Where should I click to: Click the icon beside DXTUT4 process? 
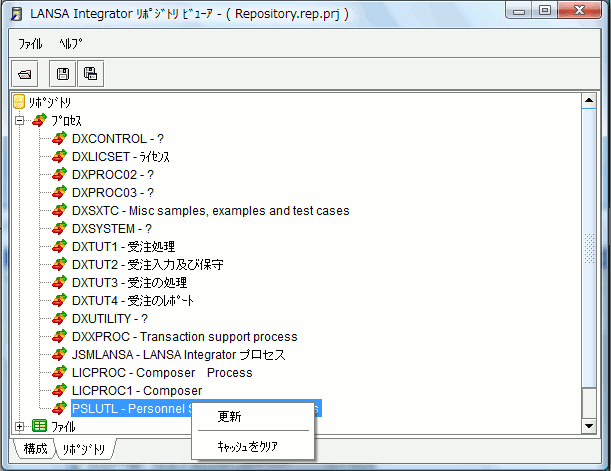point(59,300)
